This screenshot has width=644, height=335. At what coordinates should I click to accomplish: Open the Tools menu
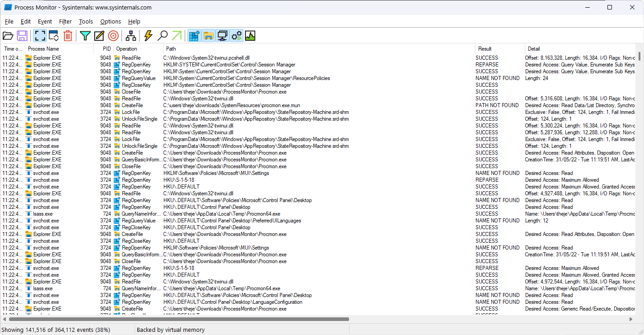click(x=86, y=21)
